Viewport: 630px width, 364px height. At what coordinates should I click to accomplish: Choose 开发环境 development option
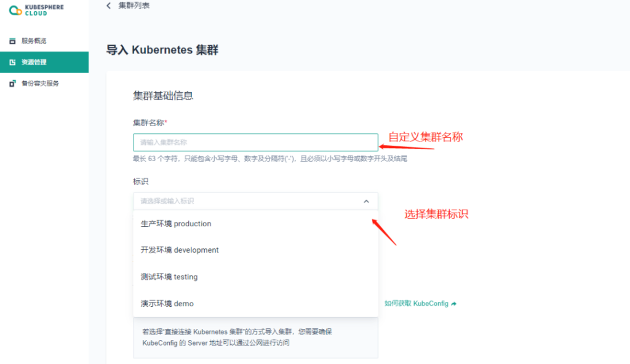(255, 250)
